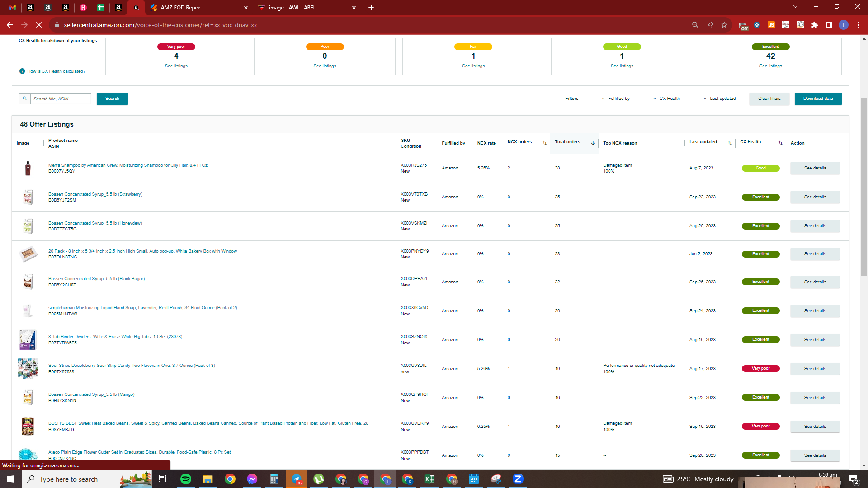Click the Men's Shampoo product thumbnail

28,168
